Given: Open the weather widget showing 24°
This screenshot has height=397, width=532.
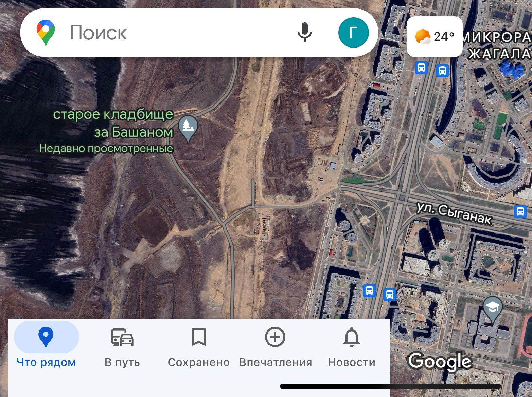Looking at the screenshot, I should [x=435, y=37].
